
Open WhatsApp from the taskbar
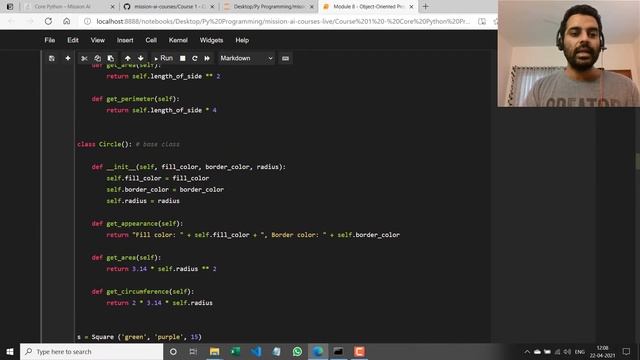click(x=297, y=351)
